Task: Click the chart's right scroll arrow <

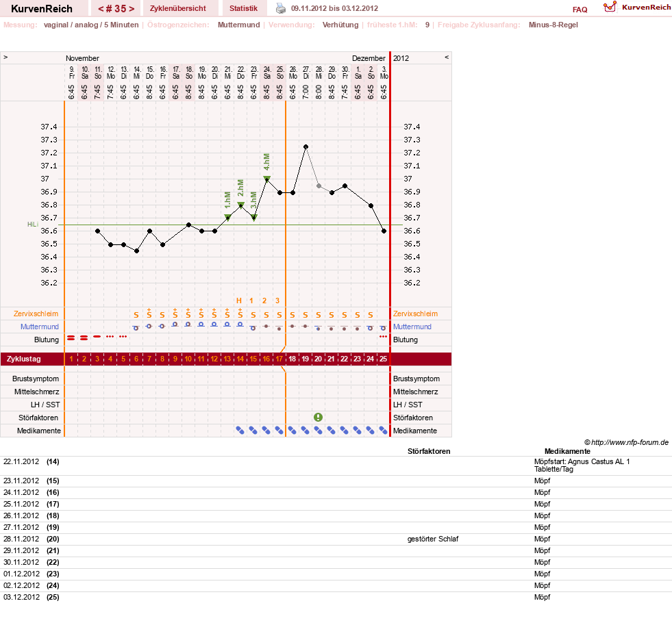Action: click(x=447, y=57)
